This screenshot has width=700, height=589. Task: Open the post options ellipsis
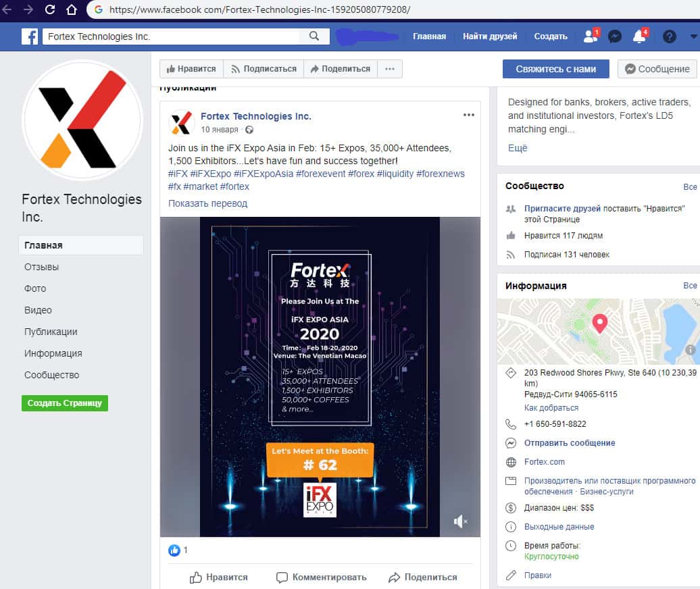[469, 115]
